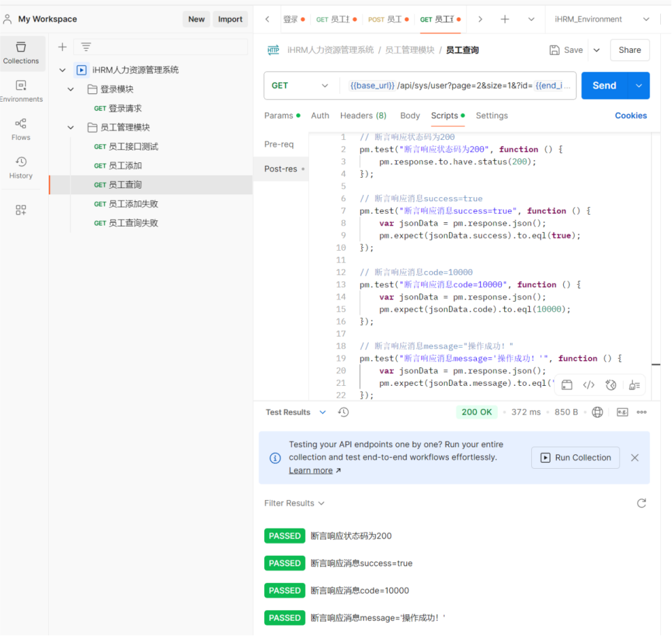Open the tabs overflow chevron dropdown

[531, 20]
